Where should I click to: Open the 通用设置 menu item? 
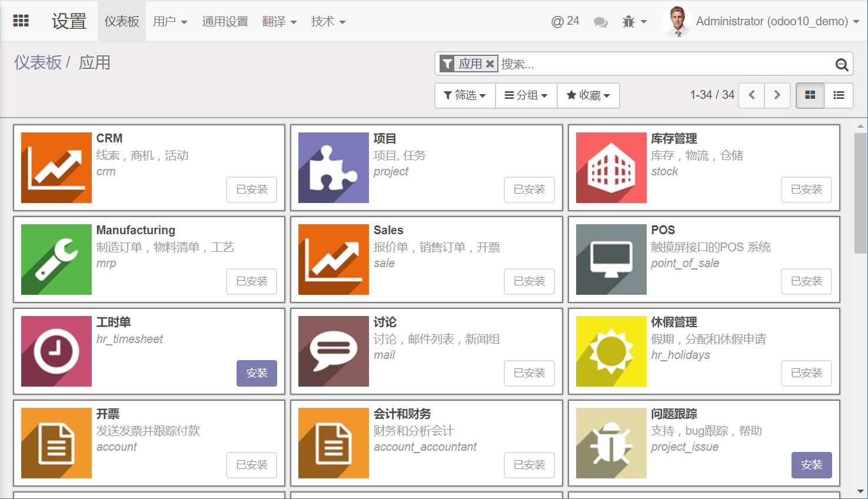click(225, 21)
